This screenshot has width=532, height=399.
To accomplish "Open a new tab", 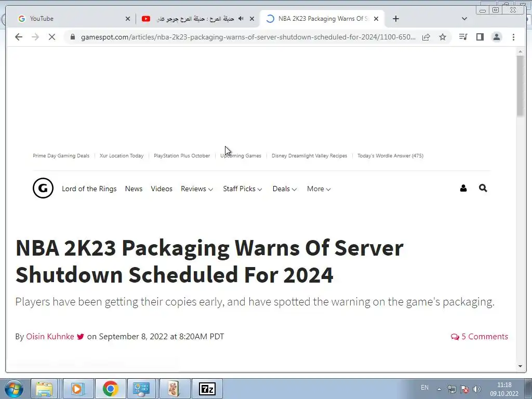I will (x=395, y=19).
